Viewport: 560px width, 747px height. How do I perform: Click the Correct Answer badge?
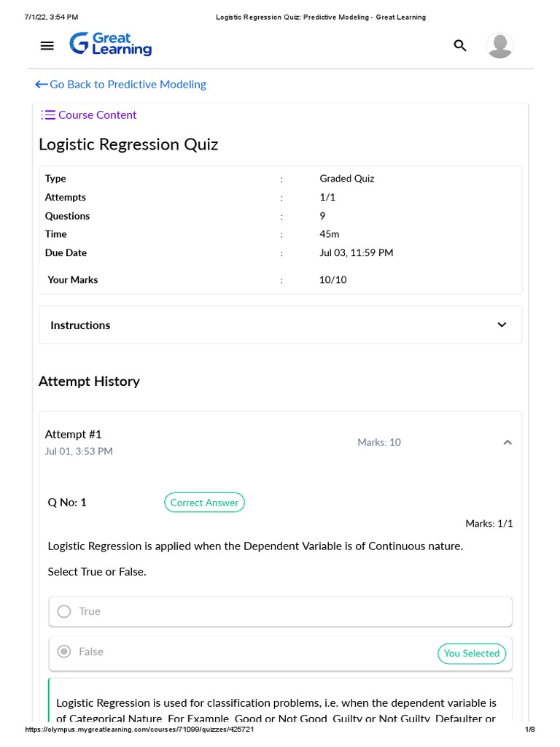pyautogui.click(x=204, y=503)
